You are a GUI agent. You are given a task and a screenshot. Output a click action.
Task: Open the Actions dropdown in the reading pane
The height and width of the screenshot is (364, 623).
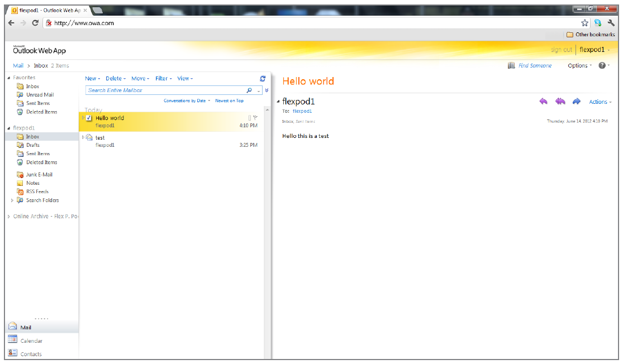pyautogui.click(x=600, y=102)
